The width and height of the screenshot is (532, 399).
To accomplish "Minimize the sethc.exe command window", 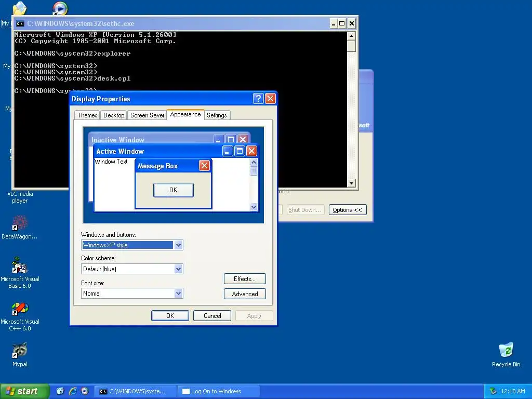I will (x=334, y=23).
